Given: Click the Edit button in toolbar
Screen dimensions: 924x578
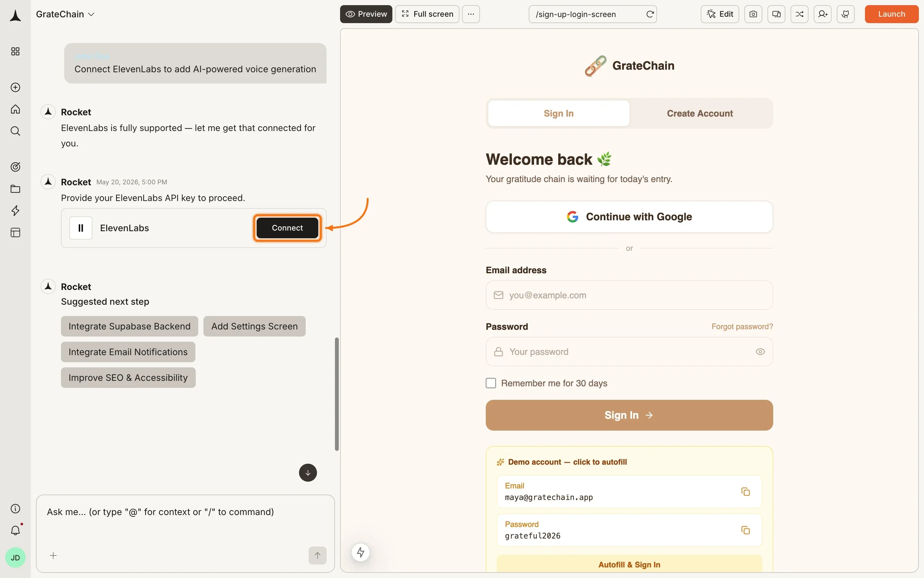Looking at the screenshot, I should tap(720, 14).
